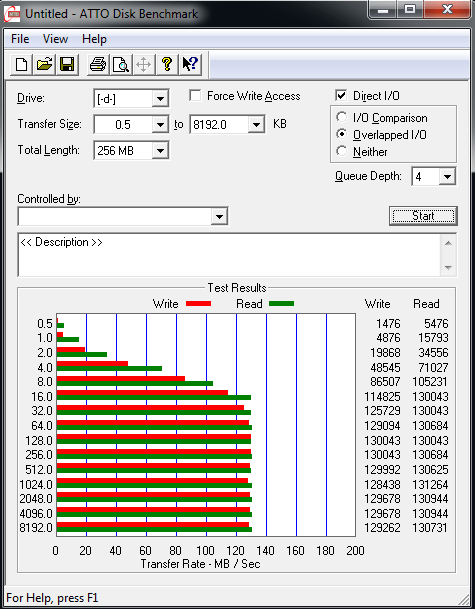Screen dimensions: 475x609
Task: Open a saved benchmark file icon
Action: tap(44, 64)
